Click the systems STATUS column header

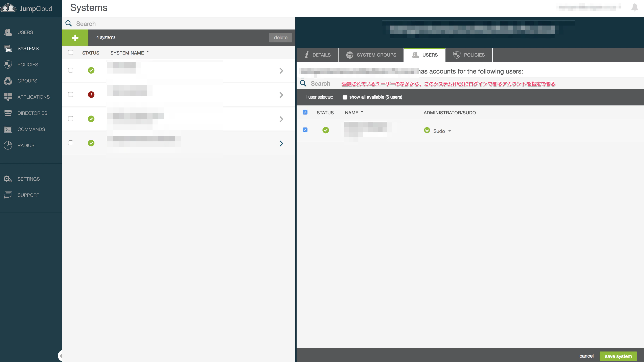point(91,53)
